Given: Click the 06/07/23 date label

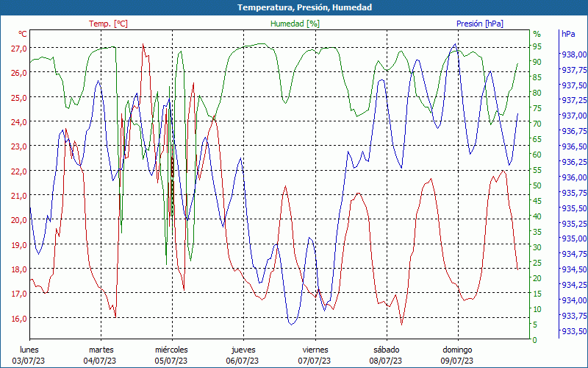Looking at the screenshot, I should (x=243, y=361).
